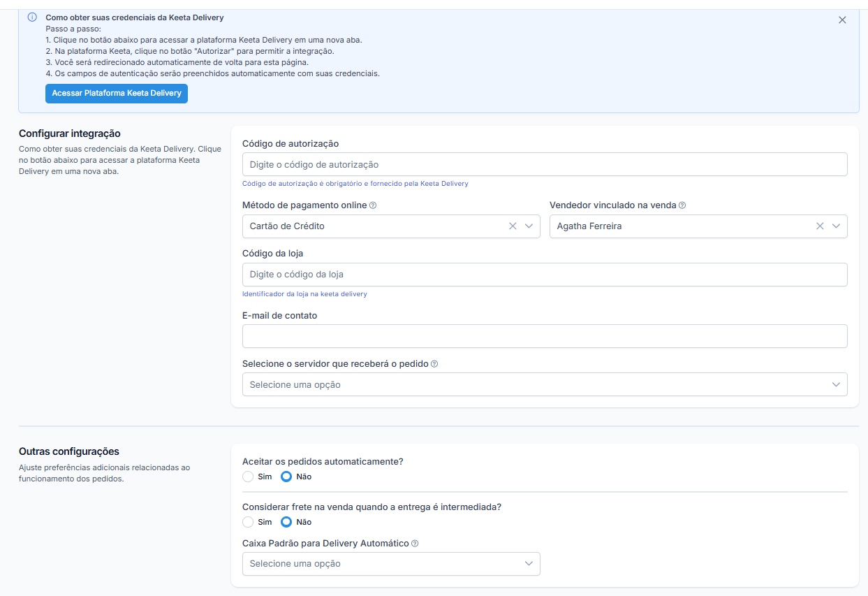Expand the Método de pagamento dropdown arrow

529,226
